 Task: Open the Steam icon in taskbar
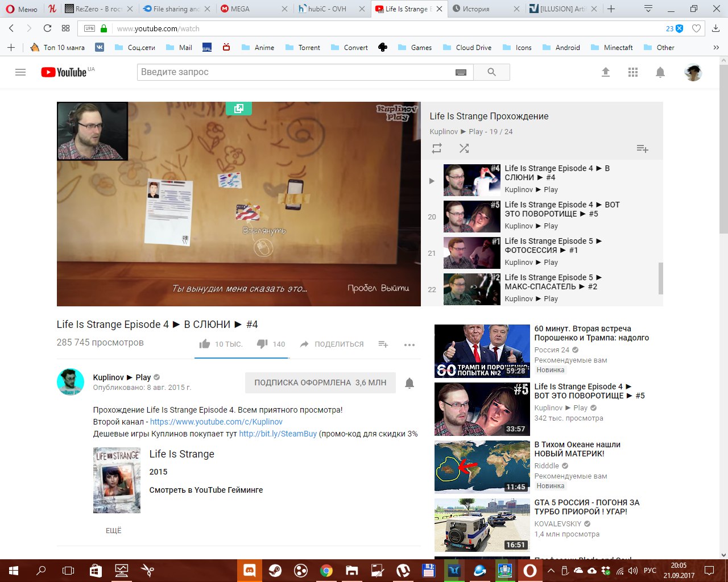[x=275, y=571]
